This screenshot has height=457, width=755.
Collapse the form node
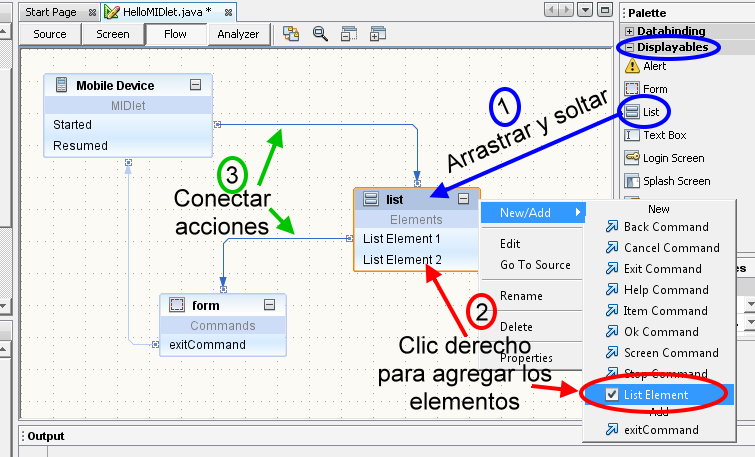(270, 304)
